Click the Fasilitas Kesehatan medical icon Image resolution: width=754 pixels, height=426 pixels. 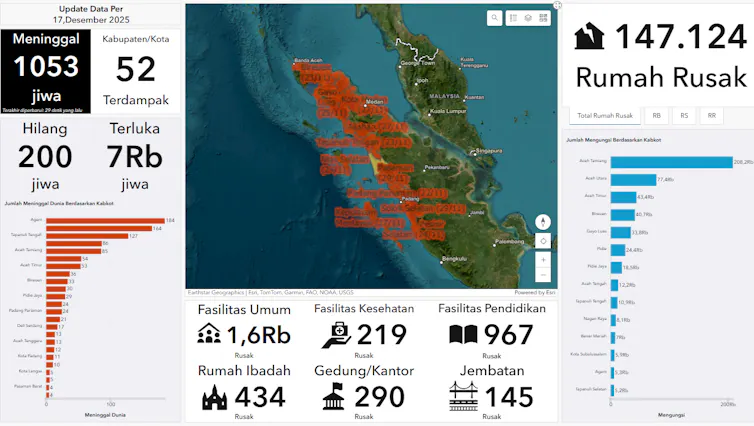click(x=337, y=335)
